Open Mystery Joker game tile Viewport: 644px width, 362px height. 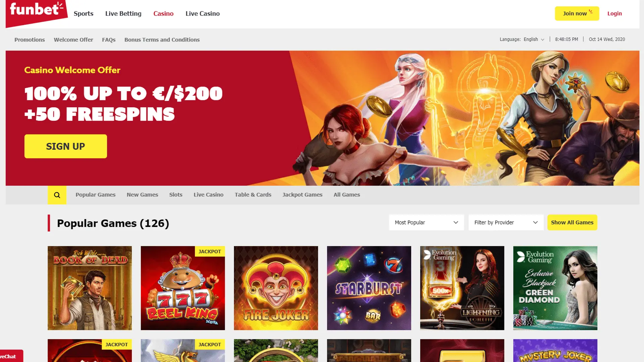tap(555, 351)
